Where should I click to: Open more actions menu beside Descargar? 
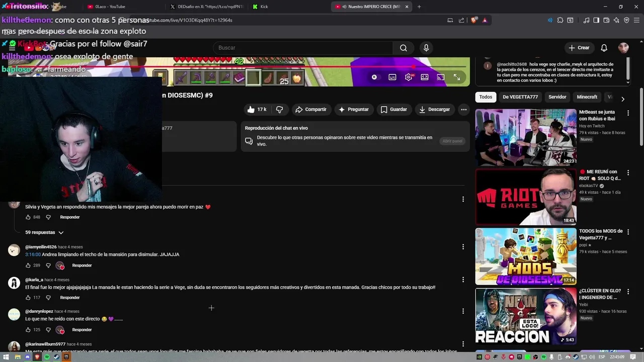point(464,109)
